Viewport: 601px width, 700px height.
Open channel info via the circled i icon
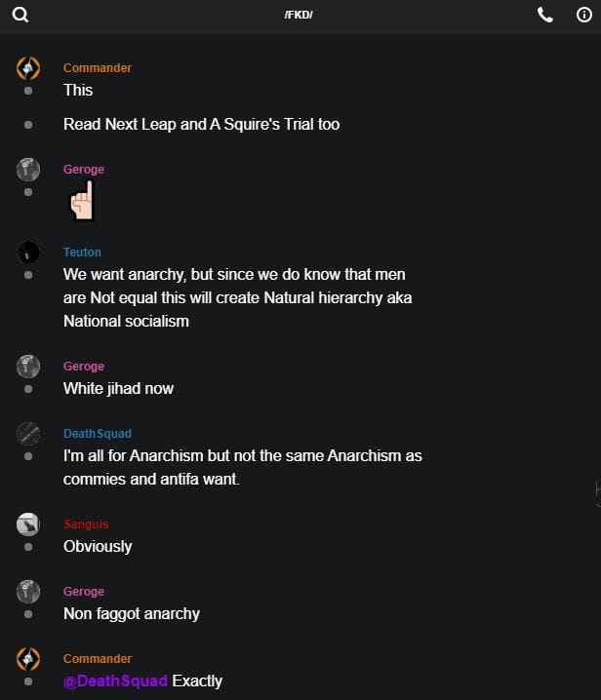click(x=584, y=15)
